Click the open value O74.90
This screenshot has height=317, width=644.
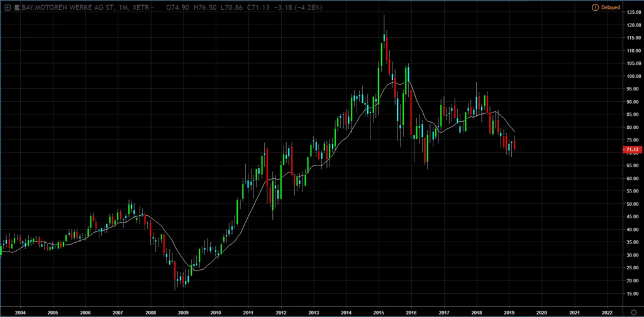coord(177,8)
